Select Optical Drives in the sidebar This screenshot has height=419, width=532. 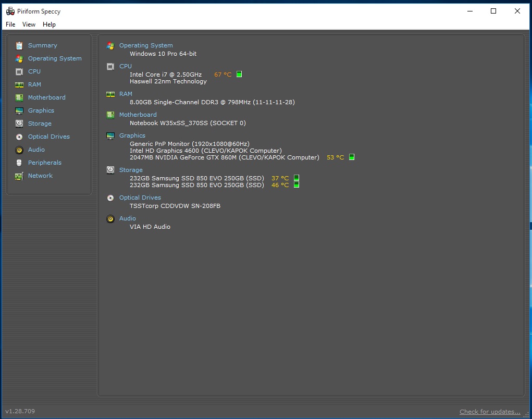[x=49, y=137]
